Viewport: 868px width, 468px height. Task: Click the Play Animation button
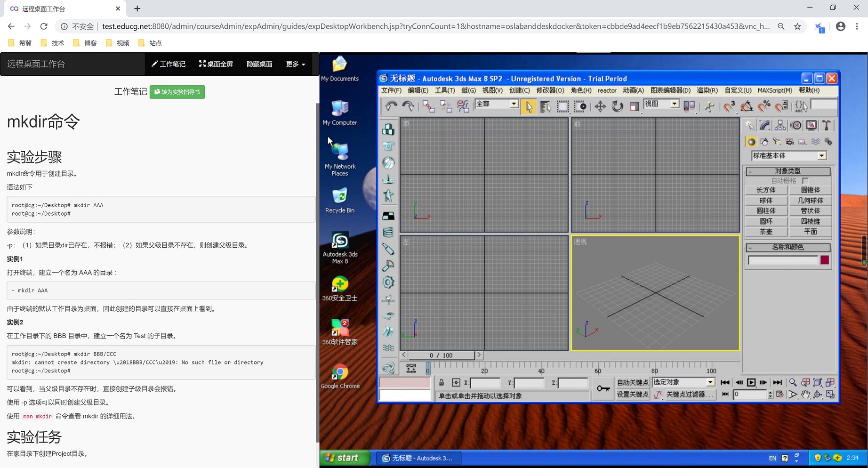[751, 383]
